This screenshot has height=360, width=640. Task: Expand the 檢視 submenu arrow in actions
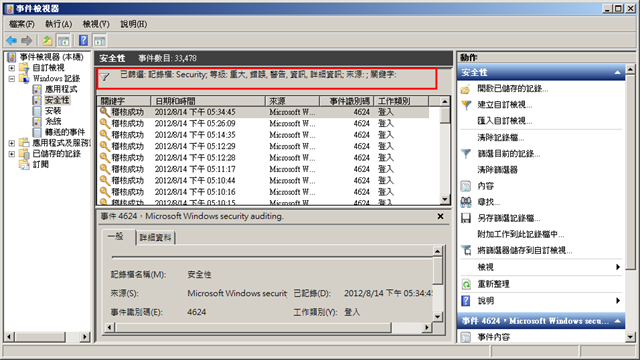click(618, 267)
